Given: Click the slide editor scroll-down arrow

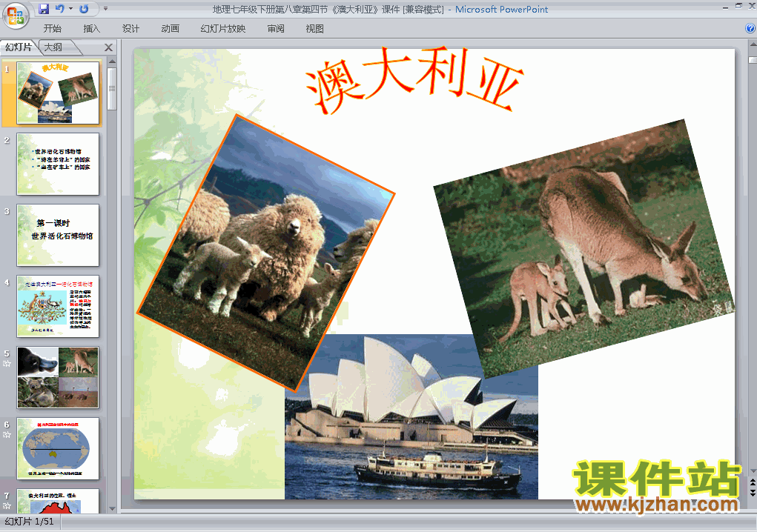Looking at the screenshot, I should click(752, 471).
